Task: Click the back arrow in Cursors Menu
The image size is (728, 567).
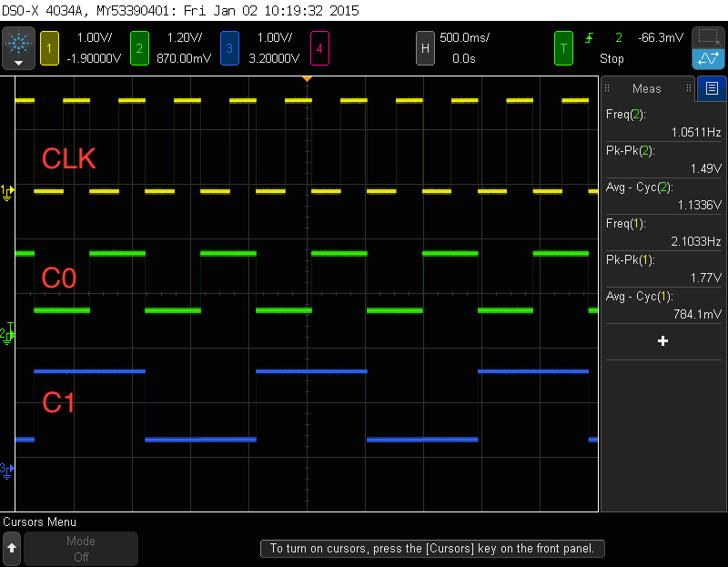Action: [x=12, y=548]
